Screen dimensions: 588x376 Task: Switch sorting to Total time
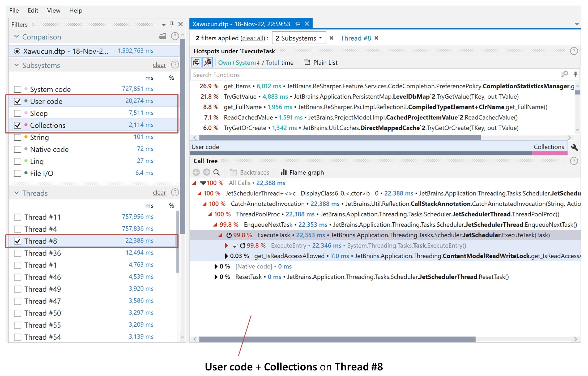point(272,62)
